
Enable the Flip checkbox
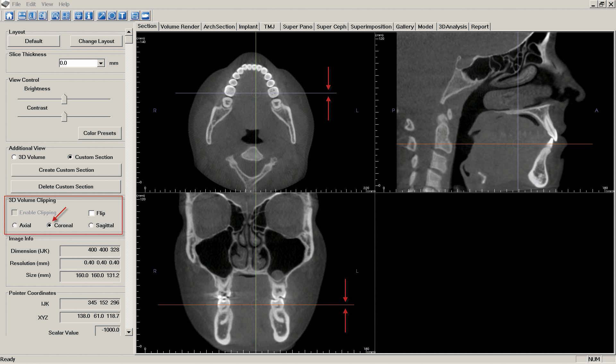coord(91,213)
